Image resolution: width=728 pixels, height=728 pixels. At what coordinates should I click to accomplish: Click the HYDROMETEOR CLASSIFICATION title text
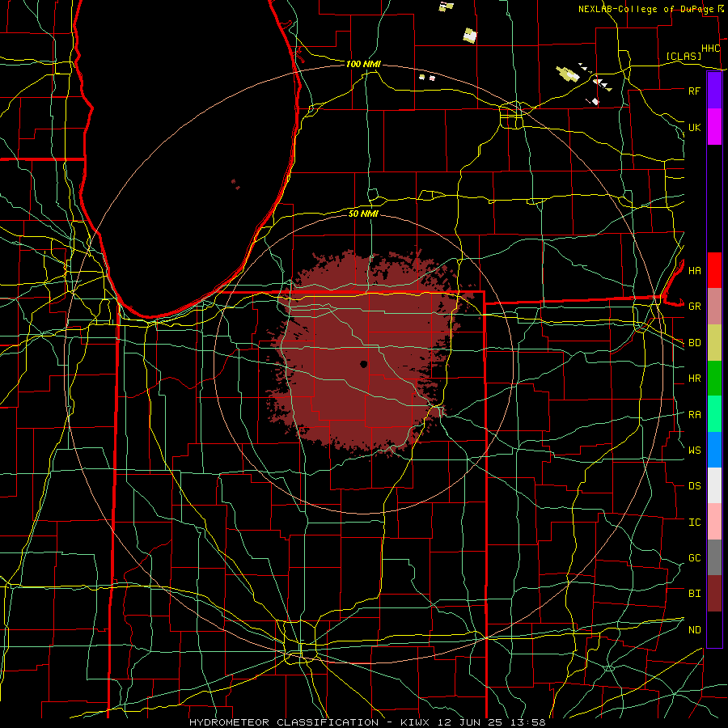coord(284,722)
